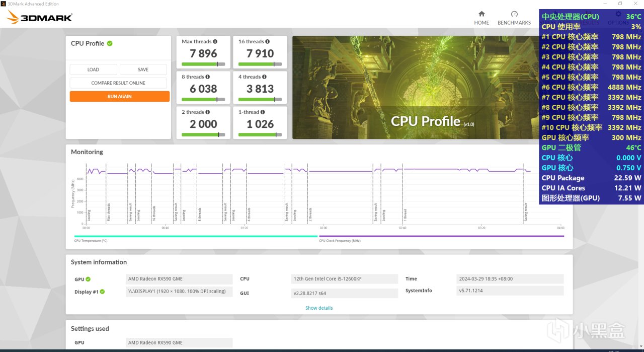Select the HOME menu label
This screenshot has width=644, height=352.
(x=481, y=23)
